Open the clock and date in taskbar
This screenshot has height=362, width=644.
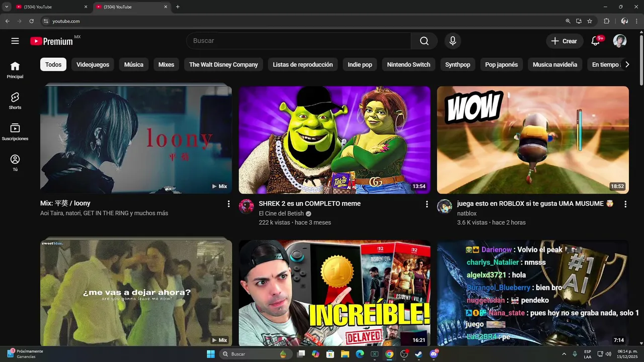pyautogui.click(x=627, y=354)
